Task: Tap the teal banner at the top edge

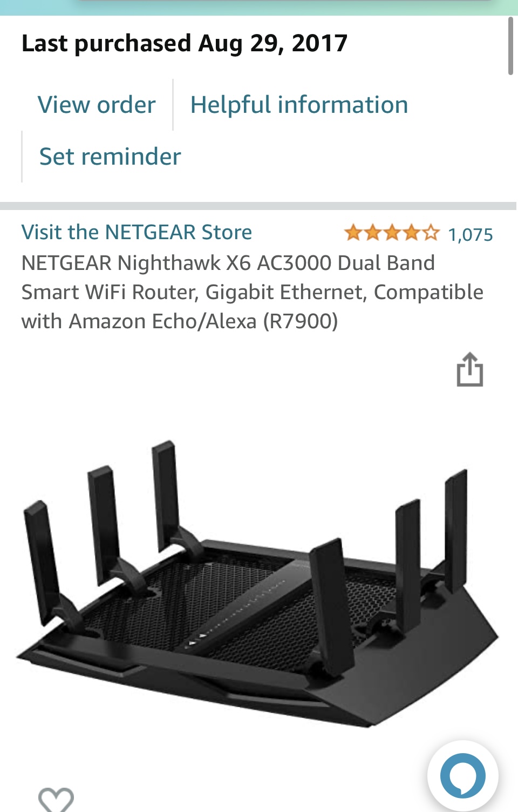Action: tap(259, 7)
